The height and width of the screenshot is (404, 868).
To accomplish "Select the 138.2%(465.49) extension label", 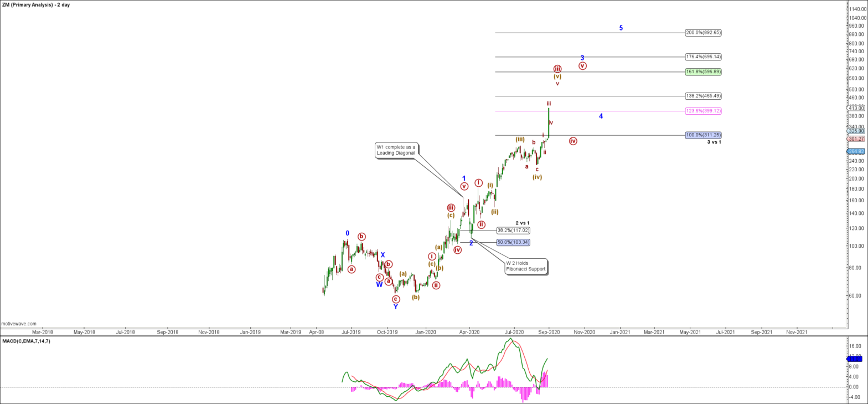I will (702, 96).
